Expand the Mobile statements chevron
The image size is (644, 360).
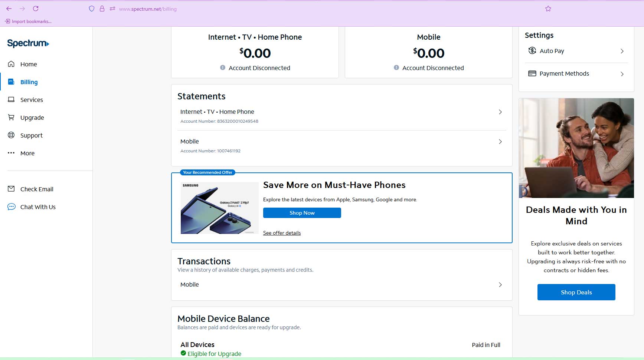(x=500, y=142)
